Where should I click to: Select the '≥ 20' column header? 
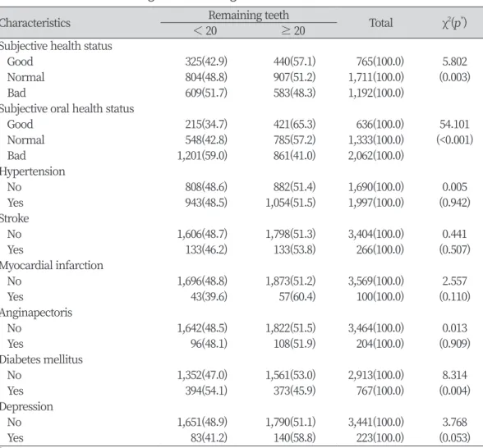pos(293,30)
